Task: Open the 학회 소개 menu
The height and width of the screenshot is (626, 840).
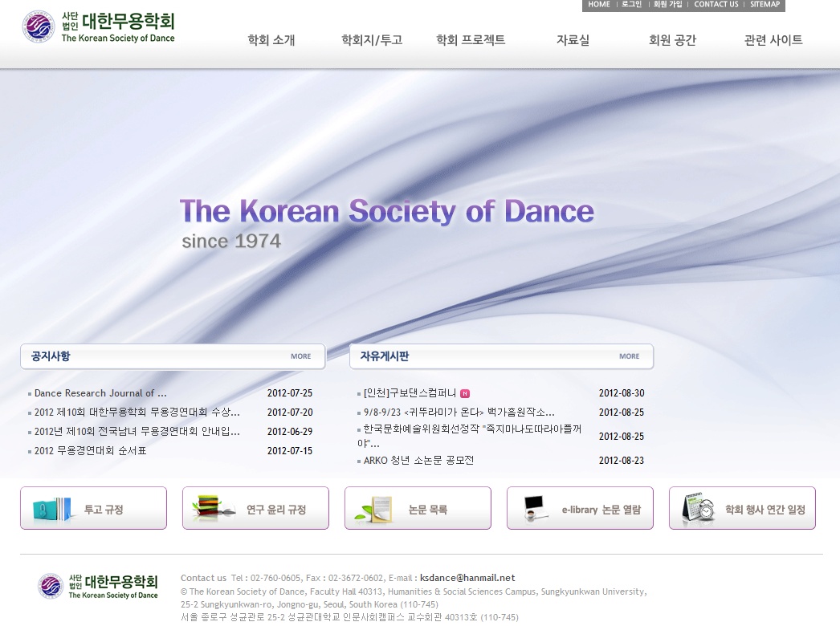Action: pyautogui.click(x=271, y=40)
